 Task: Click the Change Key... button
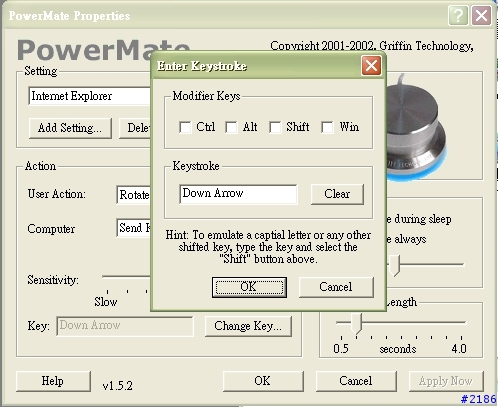248,326
